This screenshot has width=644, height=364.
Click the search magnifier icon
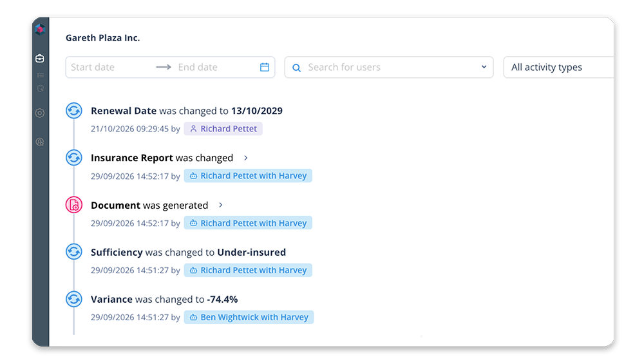click(x=296, y=68)
